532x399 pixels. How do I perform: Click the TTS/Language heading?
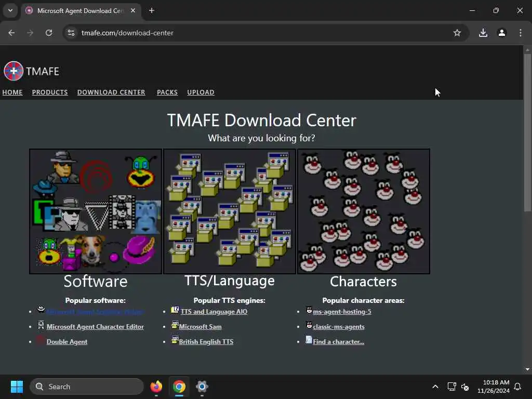[x=230, y=281]
